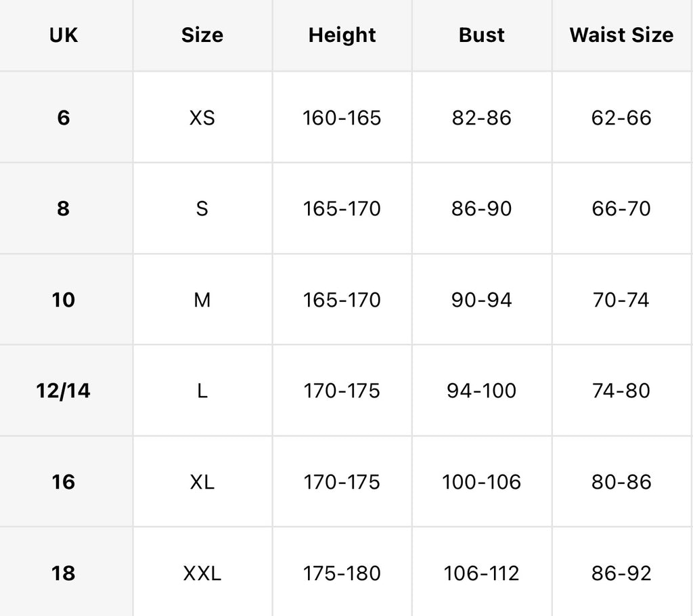Image resolution: width=693 pixels, height=616 pixels.
Task: Click the 175-180 height cell
Action: [x=342, y=573]
